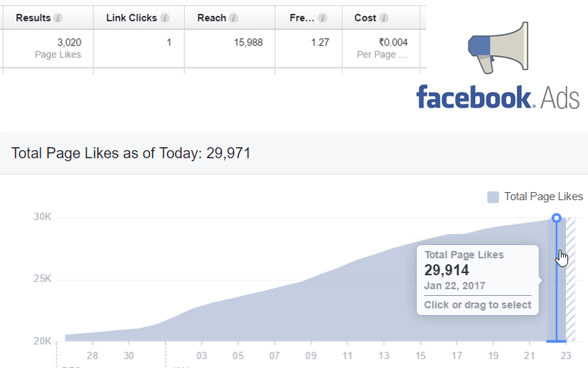Toggle the Total Page Likes legend swatch
The image size is (588, 368).
pos(492,197)
